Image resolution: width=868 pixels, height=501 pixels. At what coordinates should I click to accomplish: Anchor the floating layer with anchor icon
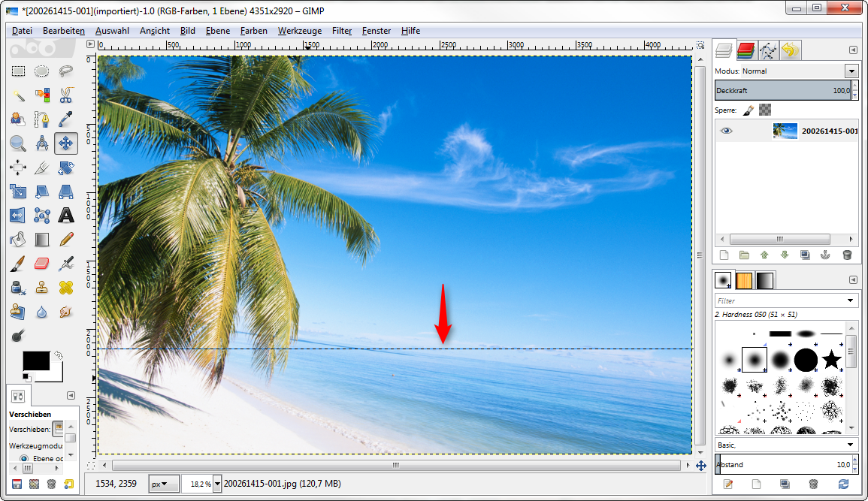[825, 255]
